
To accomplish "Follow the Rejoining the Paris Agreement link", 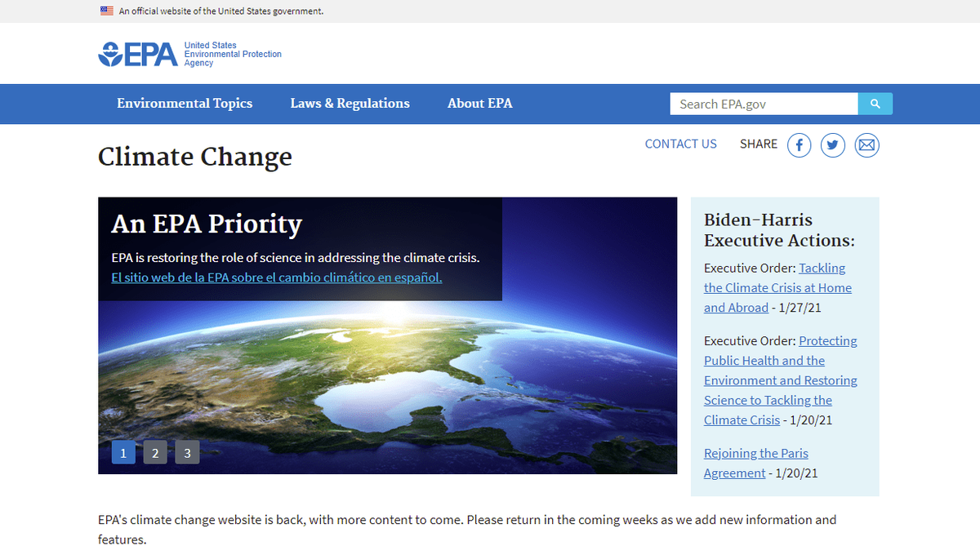I will [x=755, y=453].
